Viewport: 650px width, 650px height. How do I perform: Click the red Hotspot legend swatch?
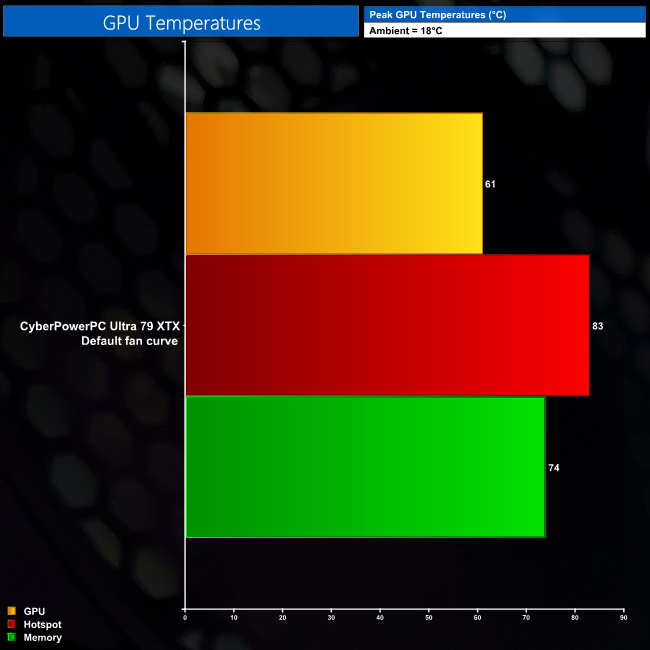12,624
